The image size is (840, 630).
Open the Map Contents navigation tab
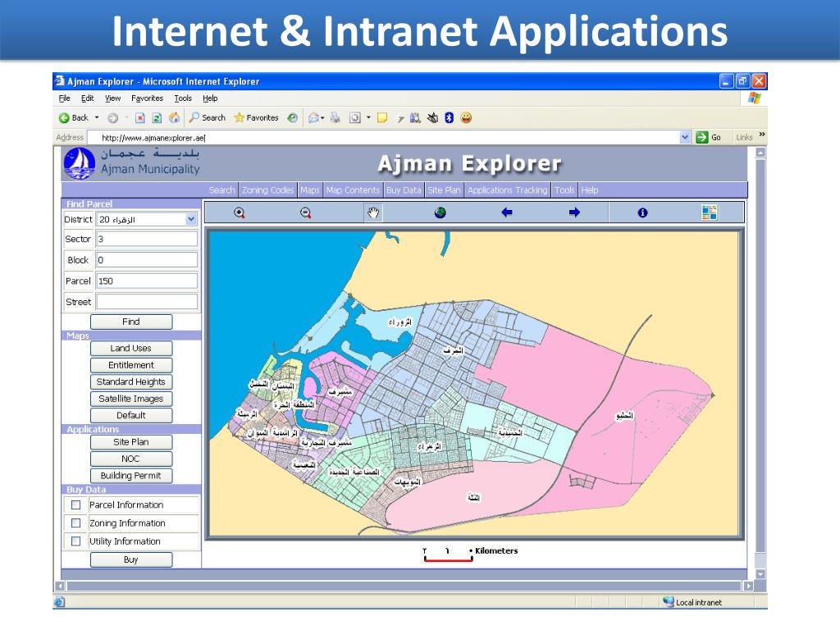click(x=353, y=190)
